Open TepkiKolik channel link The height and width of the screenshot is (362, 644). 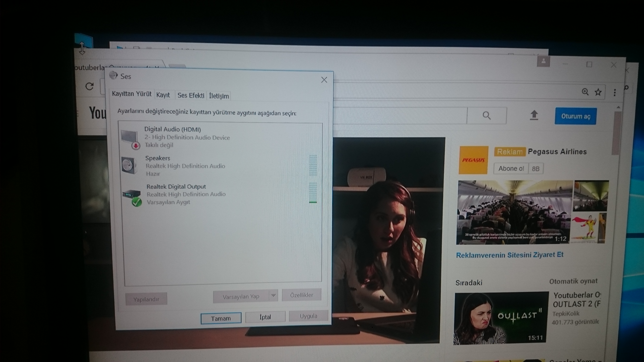point(566,314)
